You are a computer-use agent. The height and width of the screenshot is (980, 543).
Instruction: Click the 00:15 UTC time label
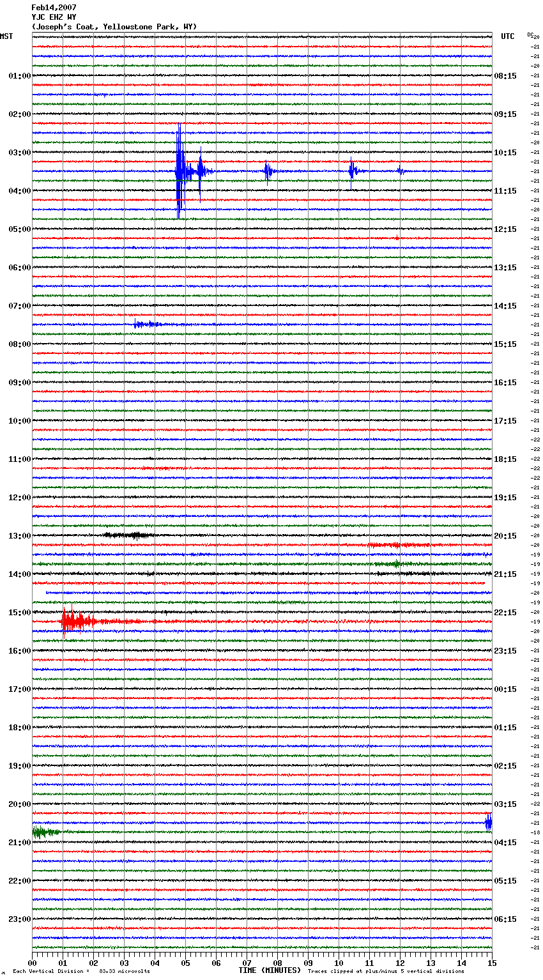[505, 689]
